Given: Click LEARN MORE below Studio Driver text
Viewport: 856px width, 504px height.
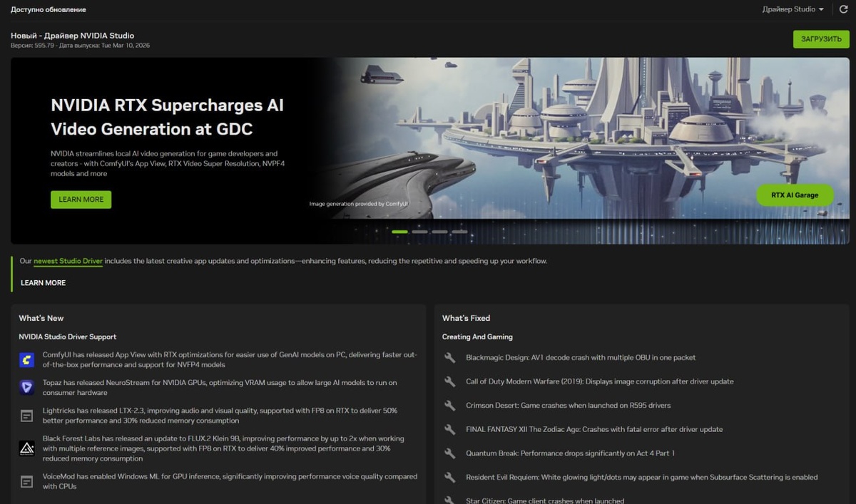Looking at the screenshot, I should (43, 283).
